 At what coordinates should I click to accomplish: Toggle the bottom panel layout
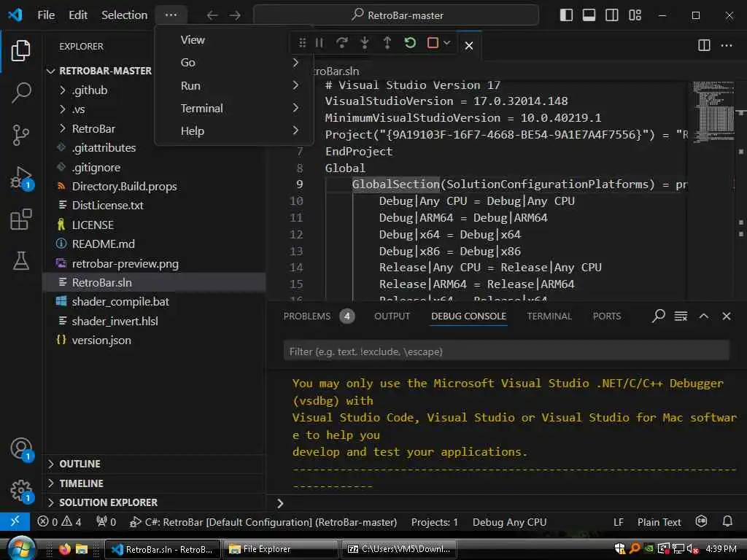tap(589, 15)
